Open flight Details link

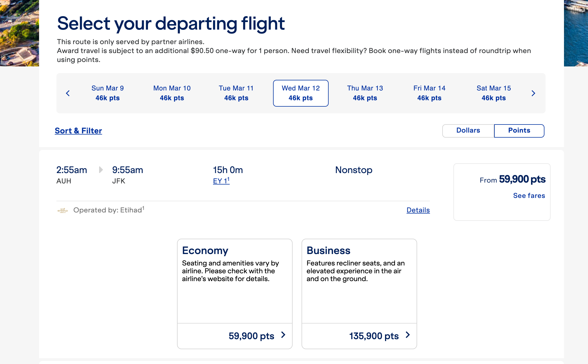[x=418, y=210]
